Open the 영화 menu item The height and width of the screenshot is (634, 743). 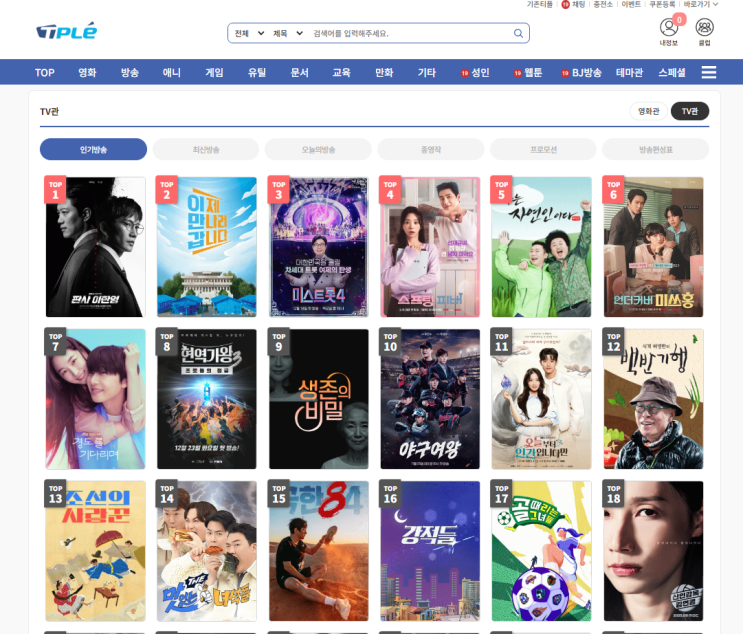tap(87, 72)
